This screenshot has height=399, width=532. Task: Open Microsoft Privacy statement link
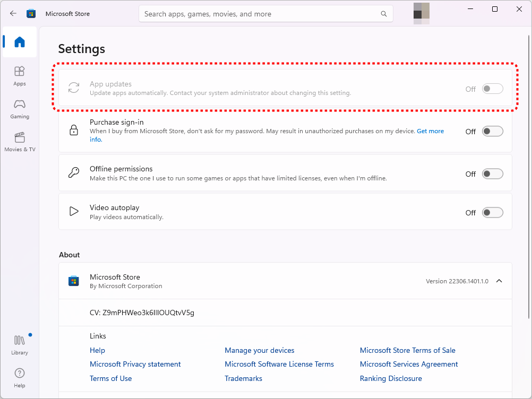pyautogui.click(x=135, y=364)
